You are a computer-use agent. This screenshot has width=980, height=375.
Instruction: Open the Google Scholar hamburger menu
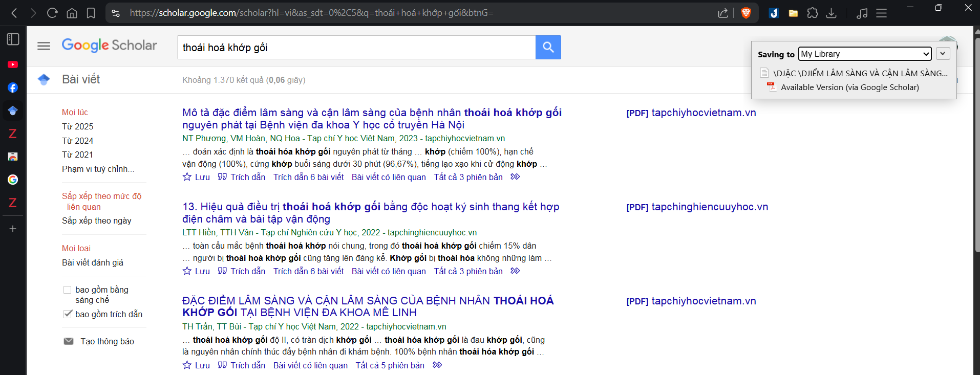tap(44, 46)
